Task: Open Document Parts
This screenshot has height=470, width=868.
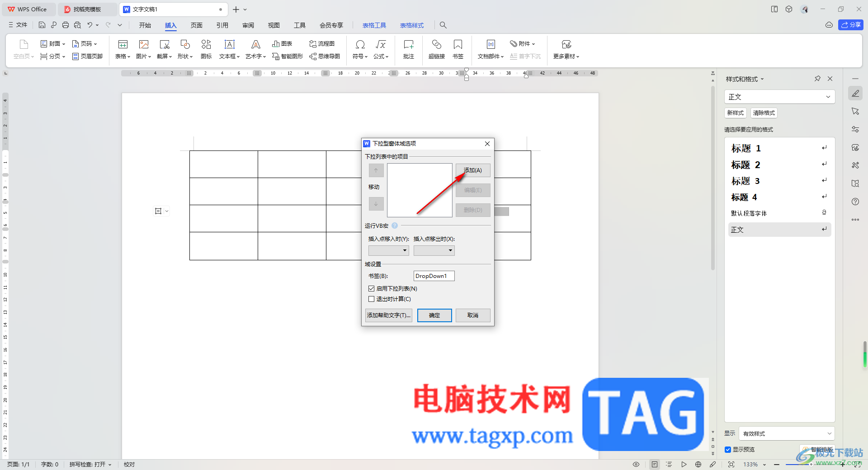Action: (491, 49)
